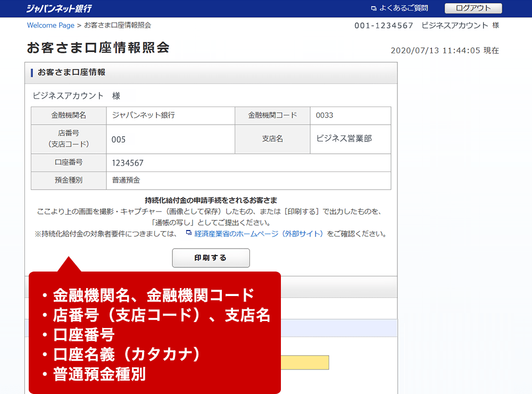
Task: Click the breadcrumb text お客さま口座情報照会
Action: tap(118, 26)
